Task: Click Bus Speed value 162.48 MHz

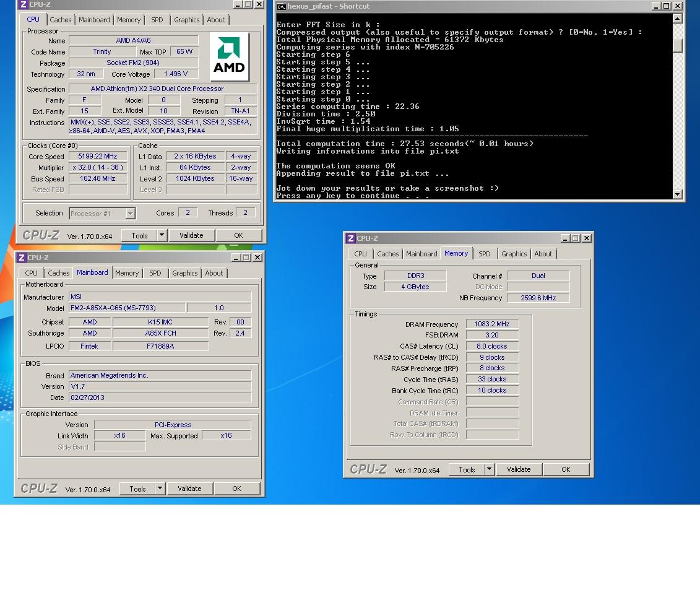Action: tap(98, 179)
